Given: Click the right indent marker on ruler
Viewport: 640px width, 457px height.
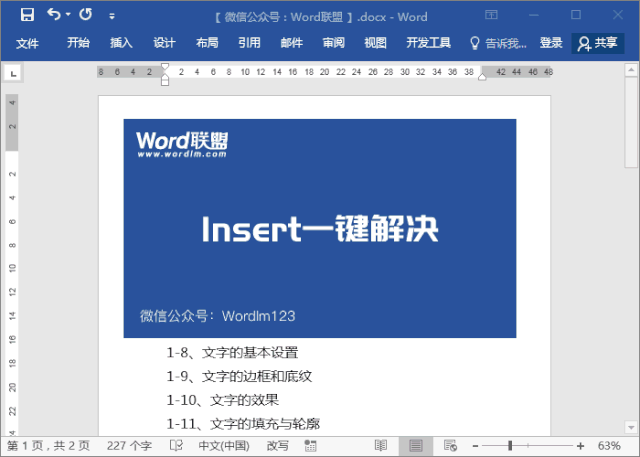Looking at the screenshot, I should point(482,77).
